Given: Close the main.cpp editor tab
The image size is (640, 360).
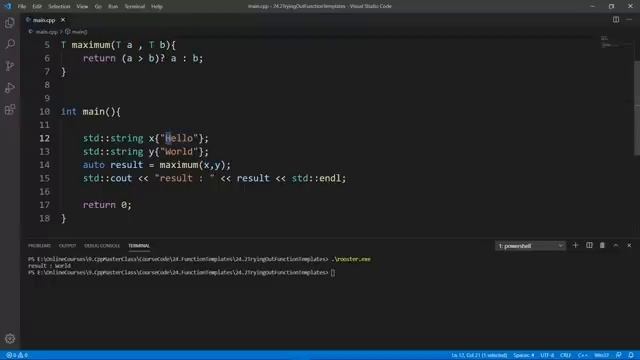Looking at the screenshot, I should (63, 20).
